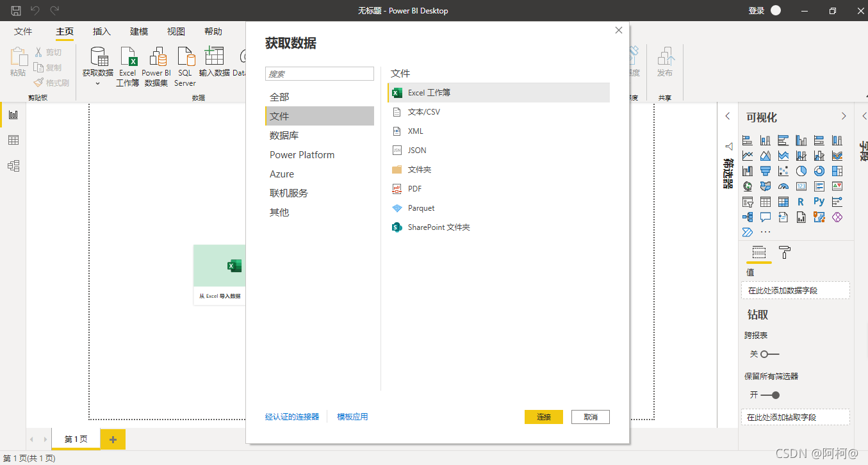Switch to the 视图 ribbon tab

(x=176, y=31)
